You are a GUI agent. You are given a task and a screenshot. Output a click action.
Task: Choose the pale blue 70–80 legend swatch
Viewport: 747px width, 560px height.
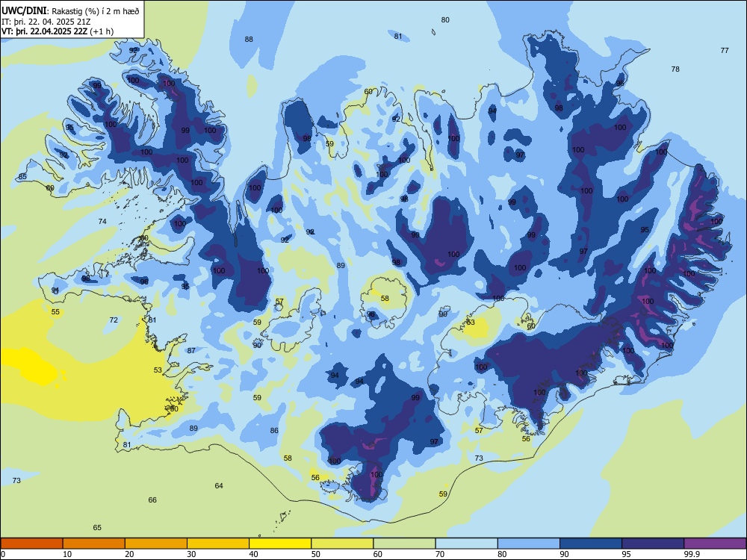click(x=466, y=544)
